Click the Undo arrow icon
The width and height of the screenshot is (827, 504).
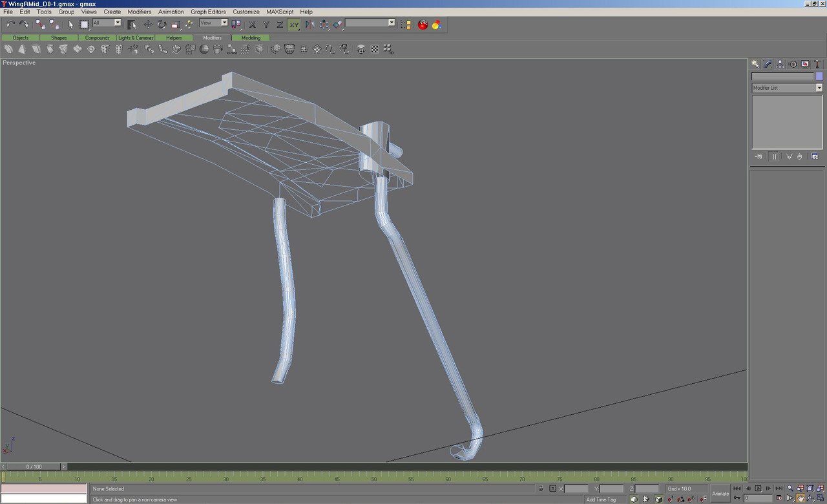10,25
